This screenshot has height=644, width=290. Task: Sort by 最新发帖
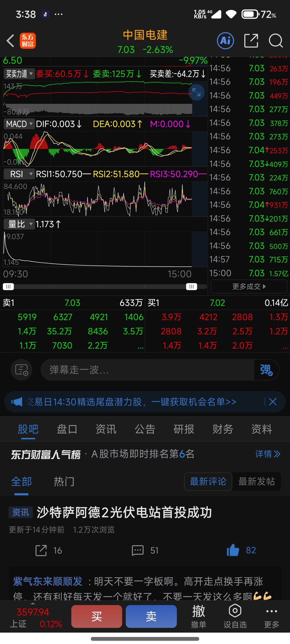point(256,482)
